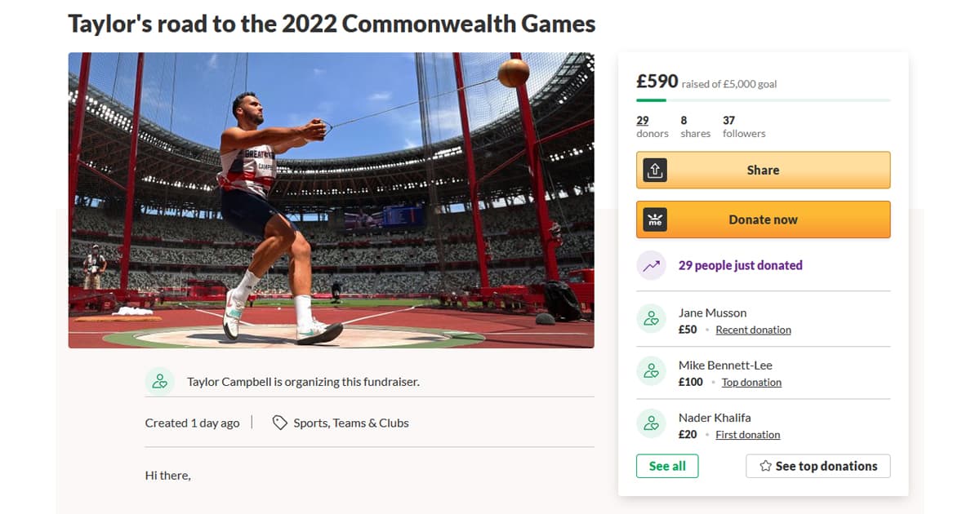Viewport: 980px width, 514px height.
Task: Open the hammer thrower campaign photo
Action: (x=331, y=200)
